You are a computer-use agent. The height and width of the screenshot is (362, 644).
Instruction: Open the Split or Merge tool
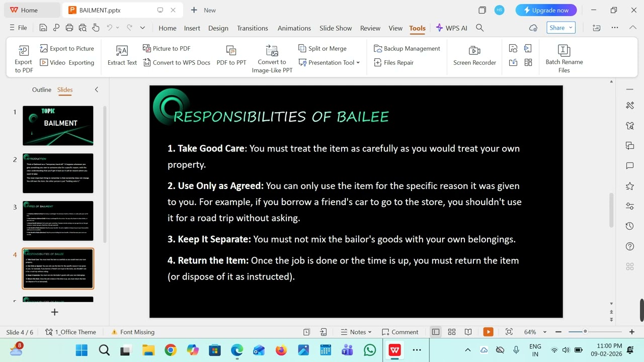tap(323, 48)
